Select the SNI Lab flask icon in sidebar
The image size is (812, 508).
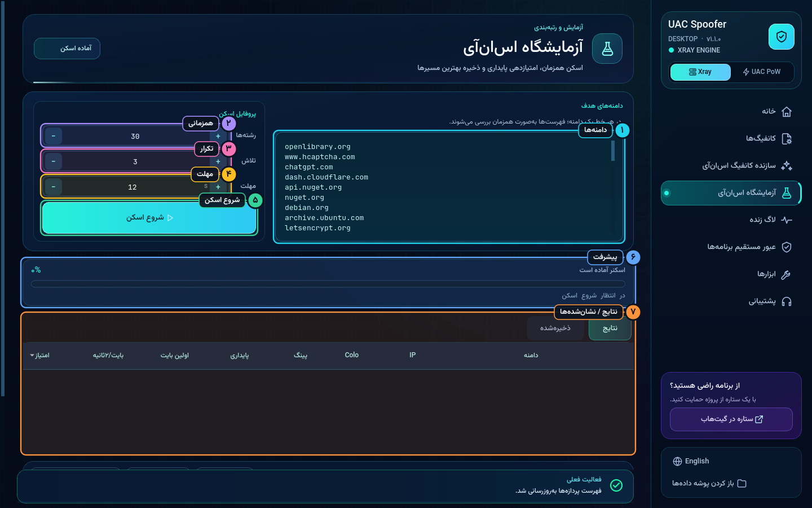coord(787,193)
